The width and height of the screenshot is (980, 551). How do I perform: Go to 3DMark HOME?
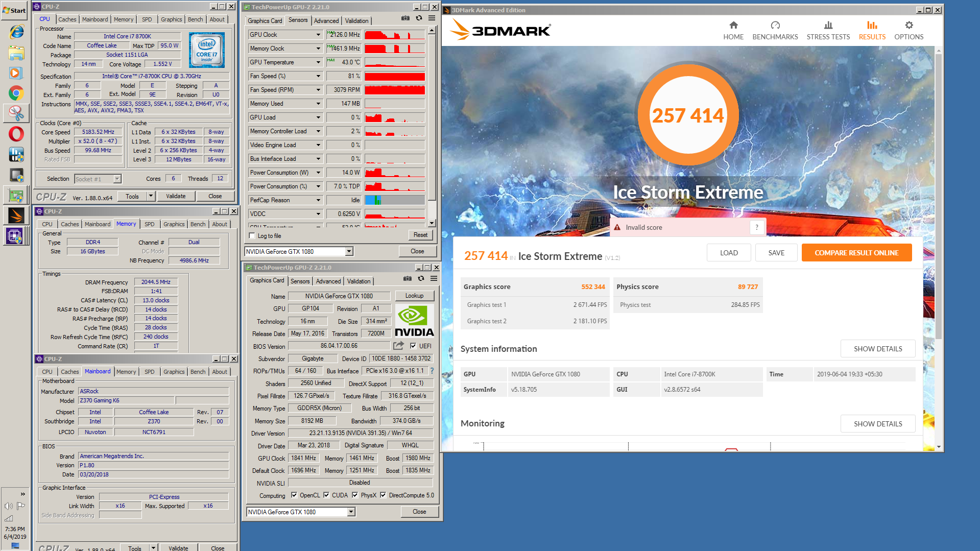(x=733, y=31)
